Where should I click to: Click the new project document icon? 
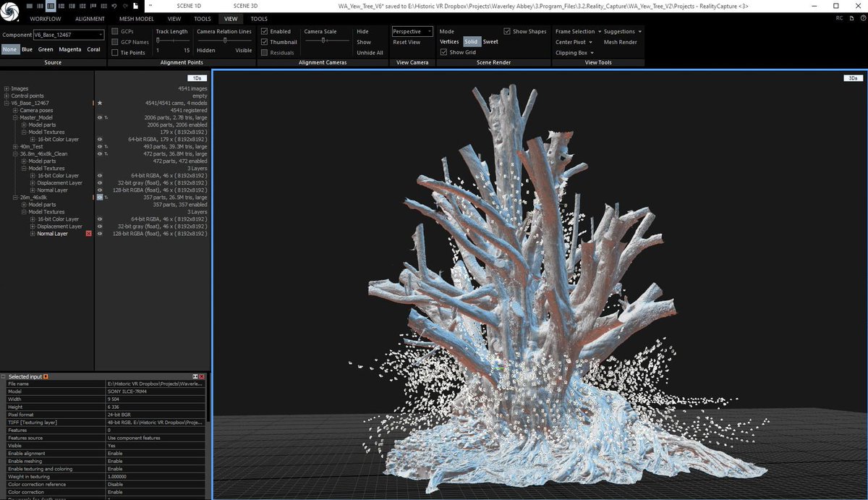pyautogui.click(x=136, y=6)
